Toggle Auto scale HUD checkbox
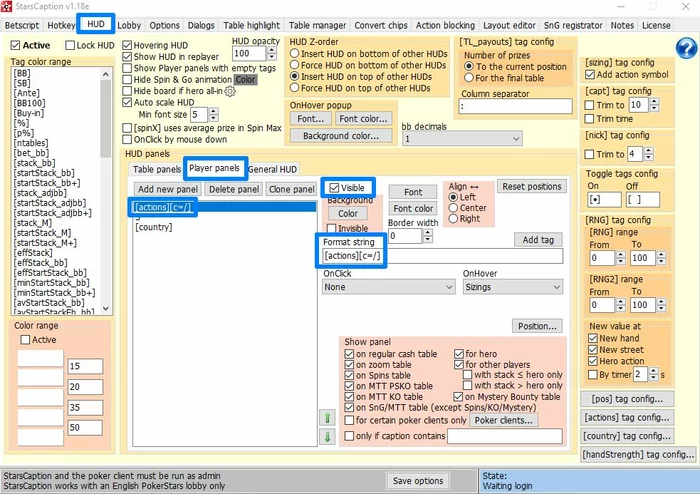700x494 pixels. [x=127, y=102]
